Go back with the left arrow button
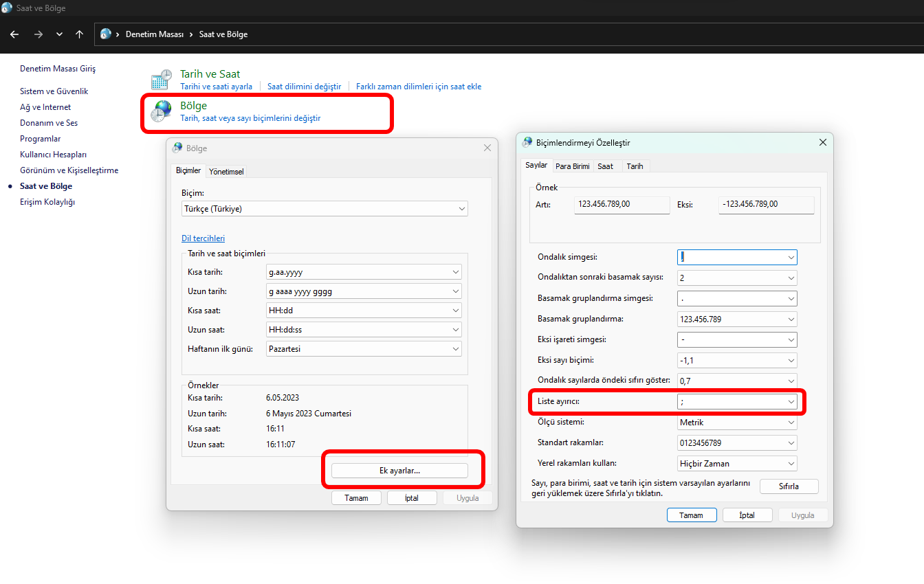This screenshot has width=924, height=584. pyautogui.click(x=14, y=34)
